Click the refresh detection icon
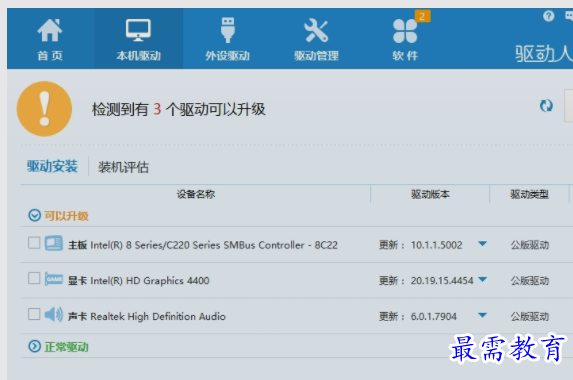The height and width of the screenshot is (380, 573). (x=546, y=106)
